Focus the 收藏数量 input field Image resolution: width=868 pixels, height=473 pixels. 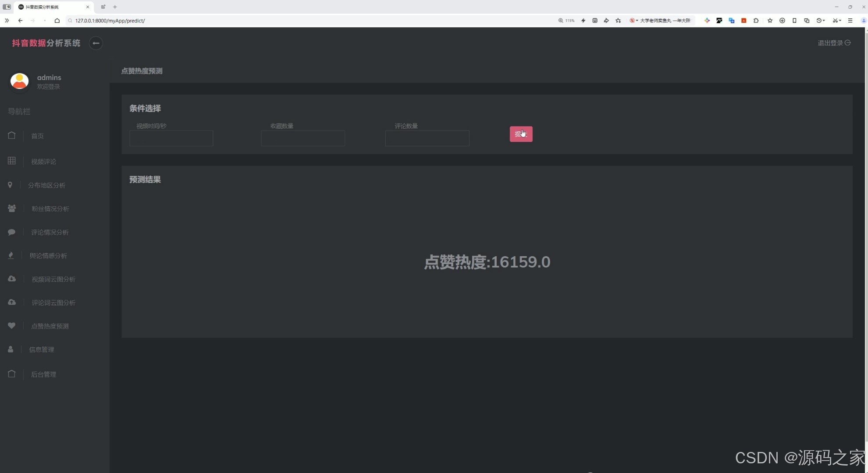(302, 138)
